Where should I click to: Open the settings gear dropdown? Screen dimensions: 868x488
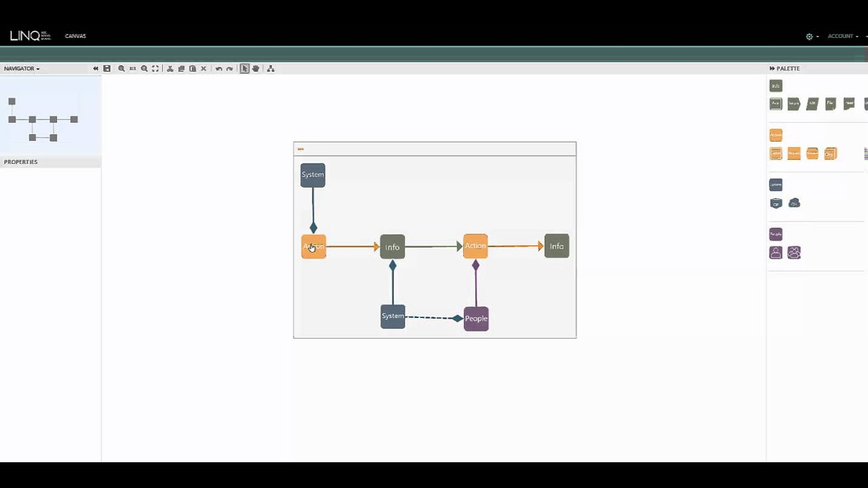point(812,37)
